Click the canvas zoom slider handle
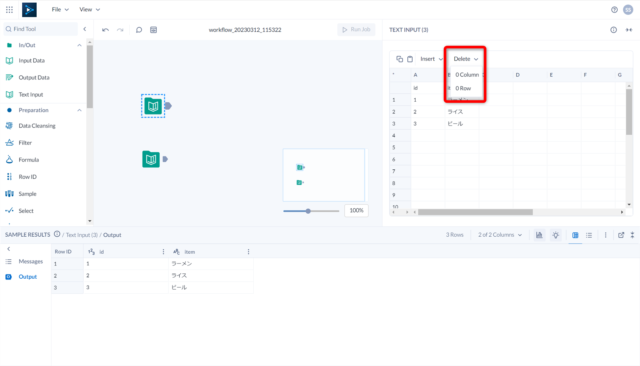 pyautogui.click(x=308, y=211)
